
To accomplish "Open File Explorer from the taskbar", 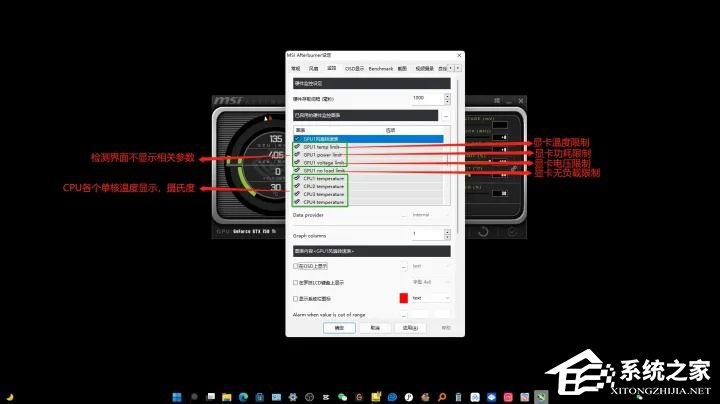I will [x=226, y=397].
